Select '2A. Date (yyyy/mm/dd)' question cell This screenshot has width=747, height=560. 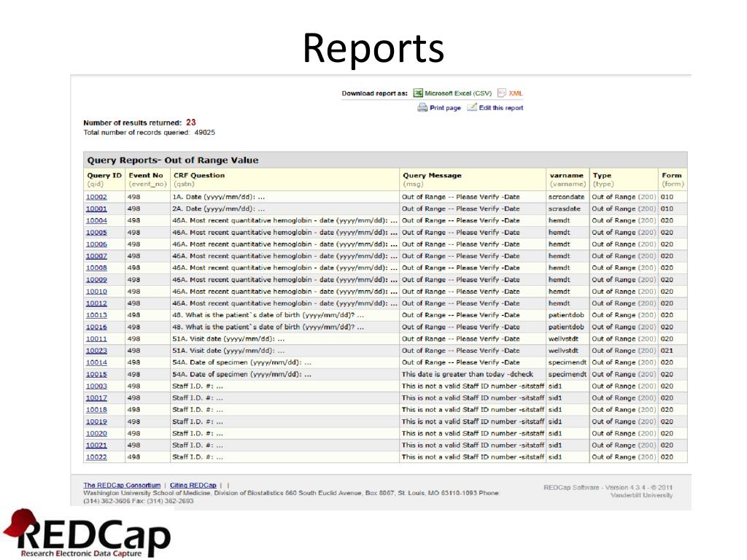pyautogui.click(x=285, y=209)
